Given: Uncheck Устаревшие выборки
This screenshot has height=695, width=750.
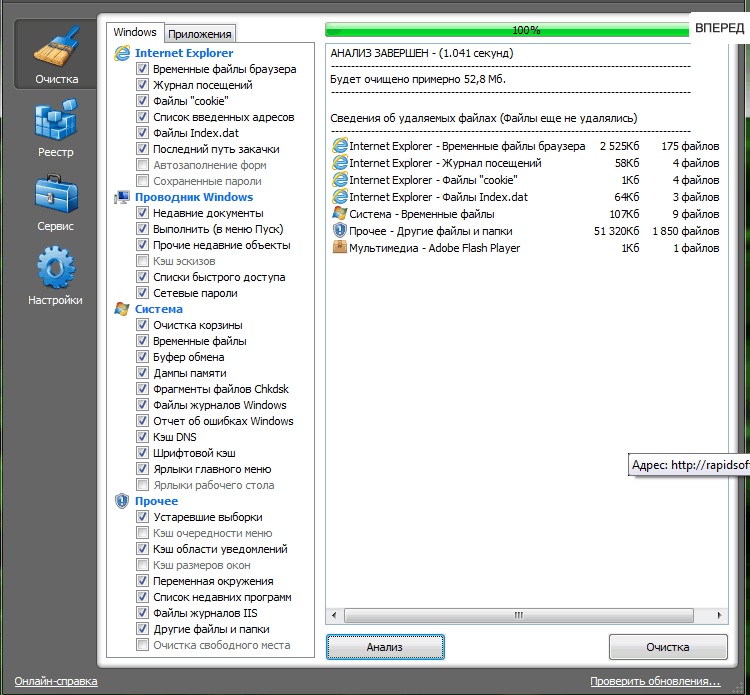Looking at the screenshot, I should [142, 517].
